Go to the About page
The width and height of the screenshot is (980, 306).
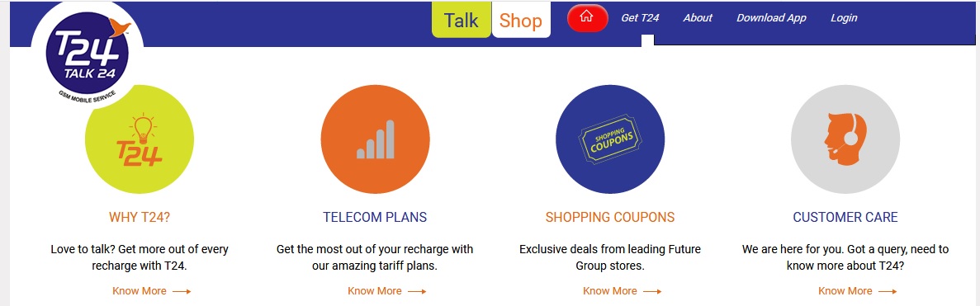pos(698,18)
